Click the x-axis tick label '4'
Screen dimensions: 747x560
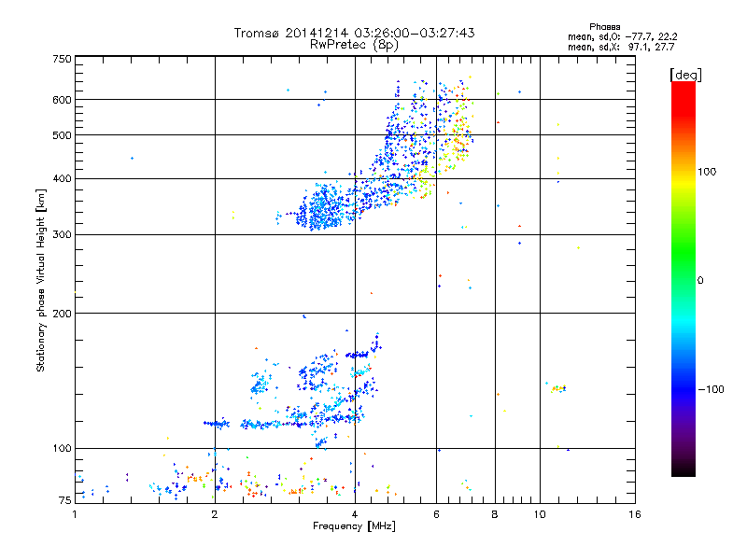click(x=355, y=514)
